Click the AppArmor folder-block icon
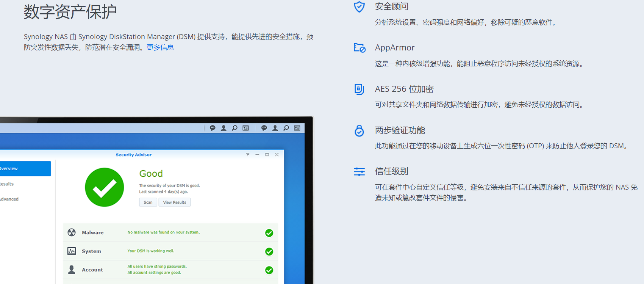This screenshot has width=644, height=284. [x=359, y=48]
